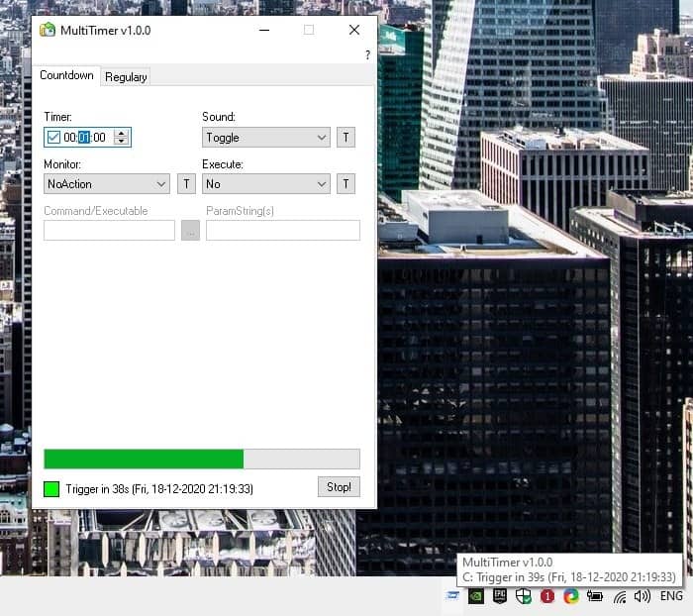Click the volume speaker icon

point(643,596)
